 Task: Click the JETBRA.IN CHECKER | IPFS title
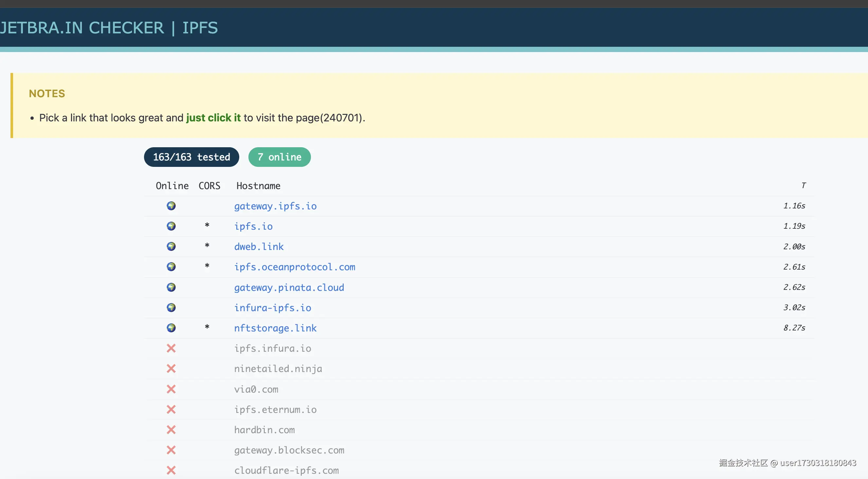[109, 27]
